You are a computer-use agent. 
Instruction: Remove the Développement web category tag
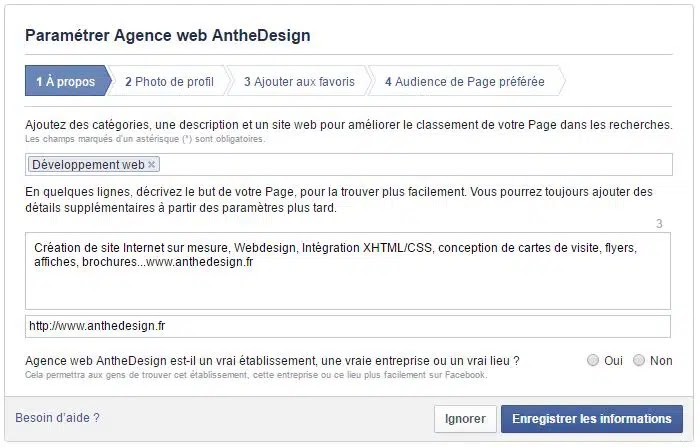(x=152, y=165)
